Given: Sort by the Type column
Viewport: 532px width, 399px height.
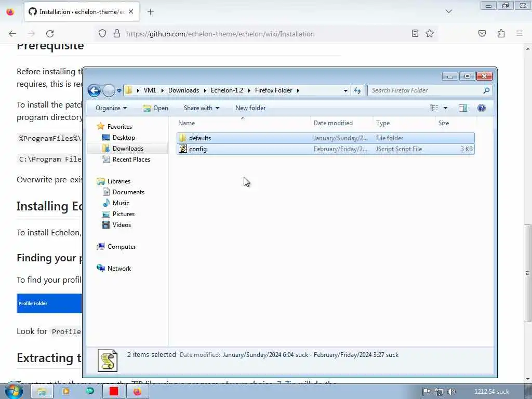Looking at the screenshot, I should coord(404,123).
